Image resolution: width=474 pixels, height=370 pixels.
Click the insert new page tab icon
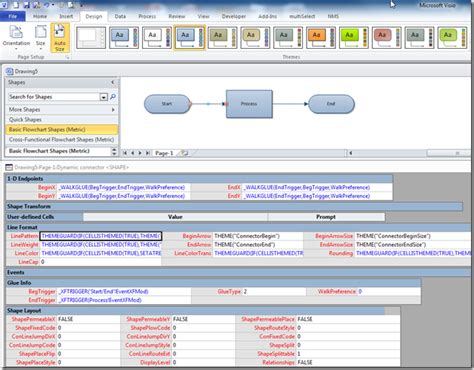(x=184, y=153)
